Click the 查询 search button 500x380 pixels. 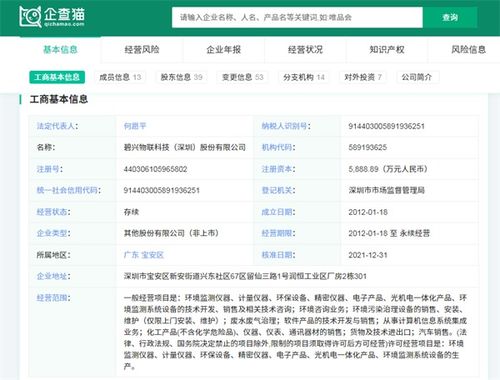click(450, 17)
